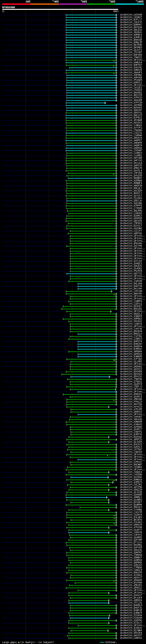Select label UniRef100_B5G0L0
Viewport: 146px width, 644px height.
[x=131, y=334]
